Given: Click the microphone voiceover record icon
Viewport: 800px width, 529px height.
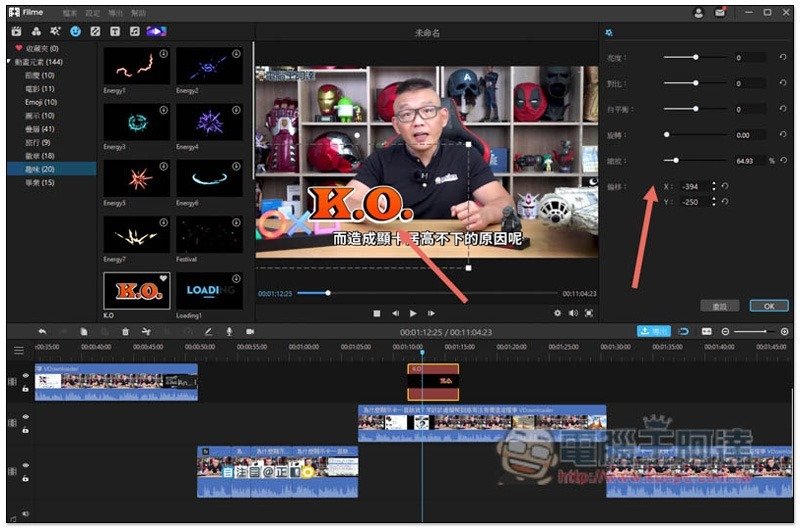Looking at the screenshot, I should pyautogui.click(x=229, y=331).
